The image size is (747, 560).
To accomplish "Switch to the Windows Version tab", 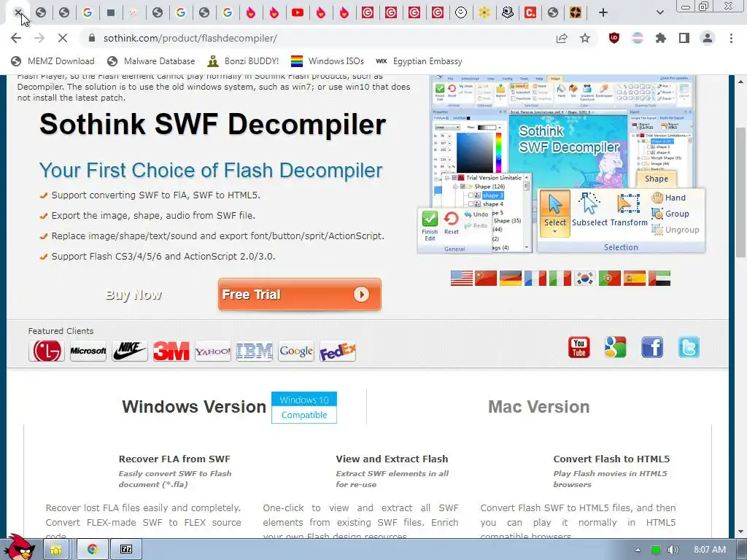I will coord(194,407).
